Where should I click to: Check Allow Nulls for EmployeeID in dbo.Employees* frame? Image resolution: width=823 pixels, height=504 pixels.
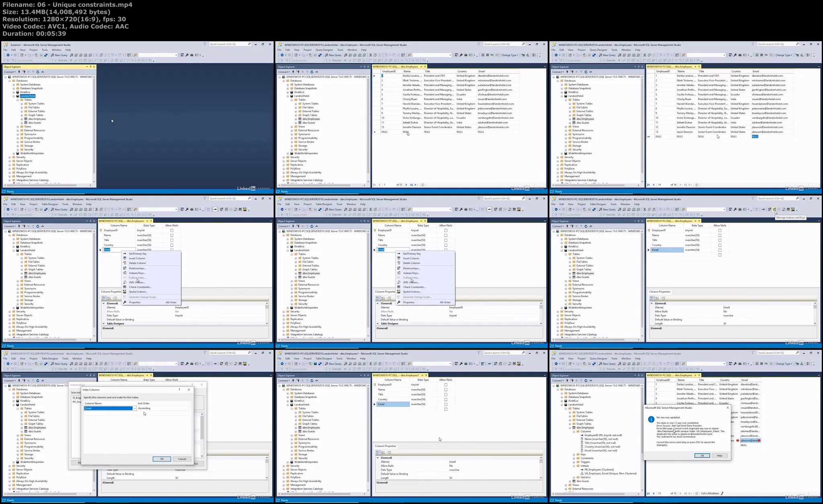coord(446,385)
